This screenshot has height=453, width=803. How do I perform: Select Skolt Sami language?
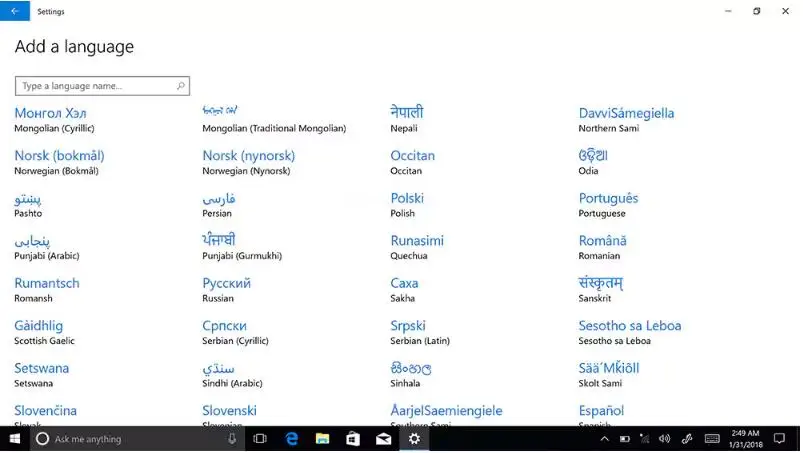point(609,375)
